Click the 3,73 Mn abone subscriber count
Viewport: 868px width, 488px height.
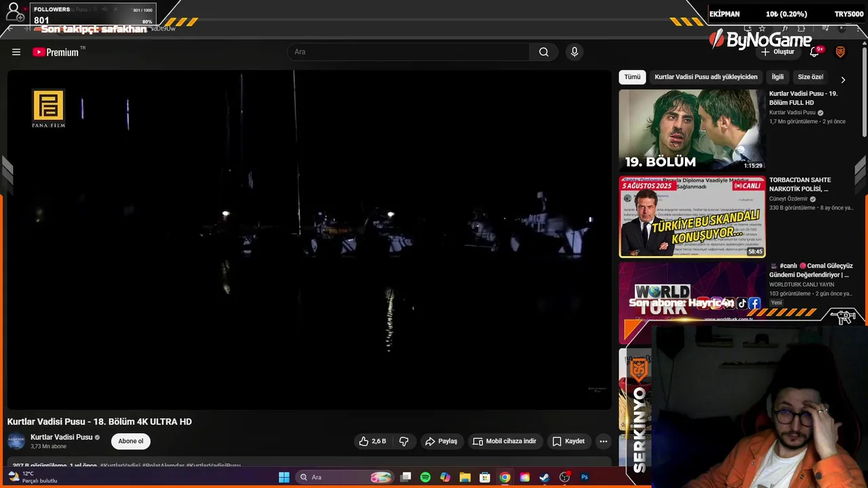(49, 447)
